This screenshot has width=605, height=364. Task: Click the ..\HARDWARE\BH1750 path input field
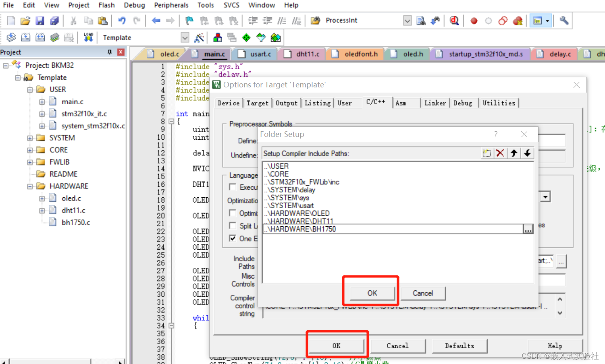[393, 229]
